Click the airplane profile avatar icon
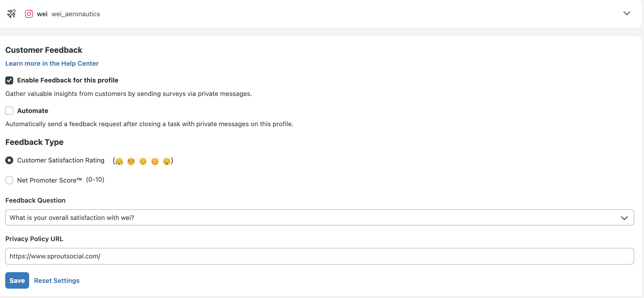This screenshot has width=644, height=298. click(x=11, y=13)
